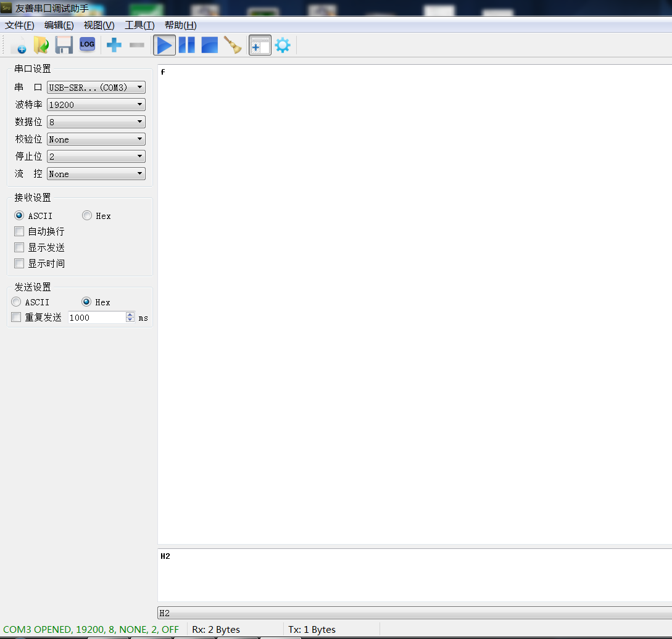Clear the receive area with broom icon
The height and width of the screenshot is (639, 672).
[x=233, y=45]
